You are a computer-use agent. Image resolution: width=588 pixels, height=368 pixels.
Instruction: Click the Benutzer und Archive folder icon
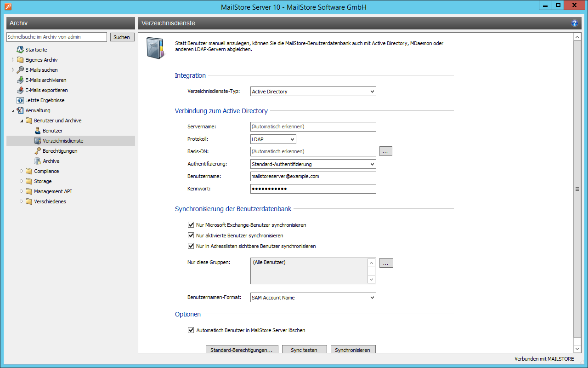(29, 121)
